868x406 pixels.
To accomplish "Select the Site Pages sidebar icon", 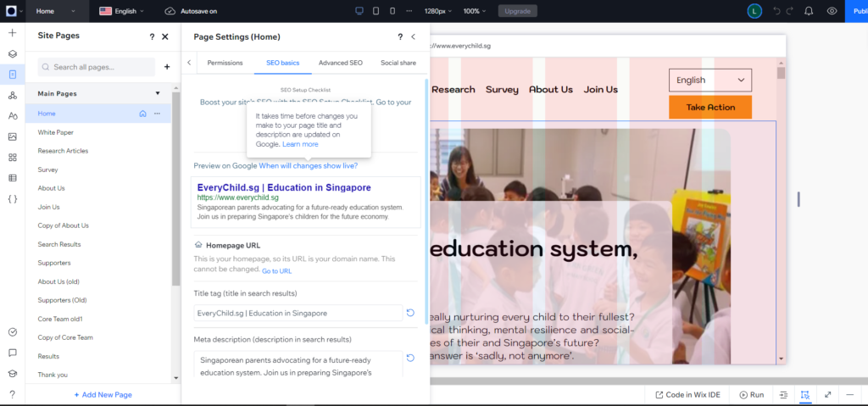I will click(12, 75).
